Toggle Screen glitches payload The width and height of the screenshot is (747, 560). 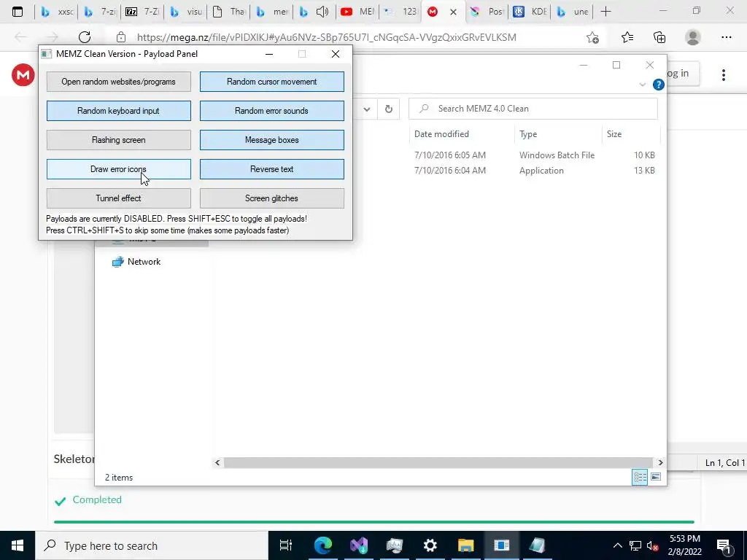point(271,198)
